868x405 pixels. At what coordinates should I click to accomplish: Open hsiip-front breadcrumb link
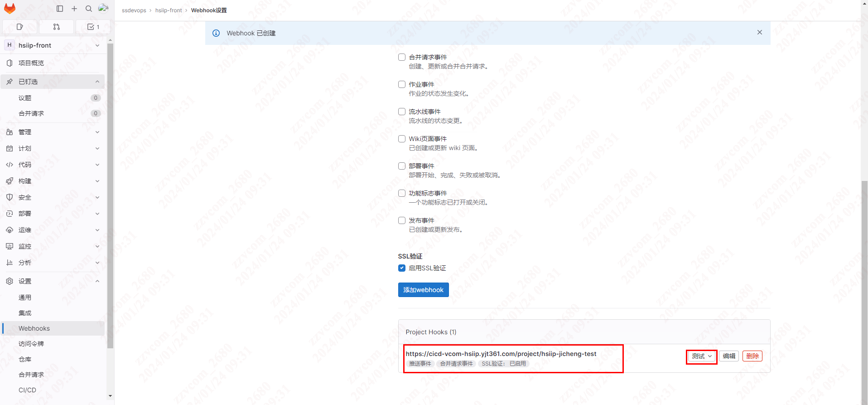click(169, 10)
